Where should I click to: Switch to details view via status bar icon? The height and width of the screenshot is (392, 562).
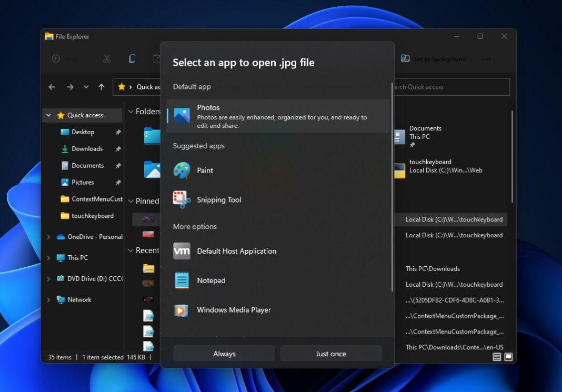(496, 356)
